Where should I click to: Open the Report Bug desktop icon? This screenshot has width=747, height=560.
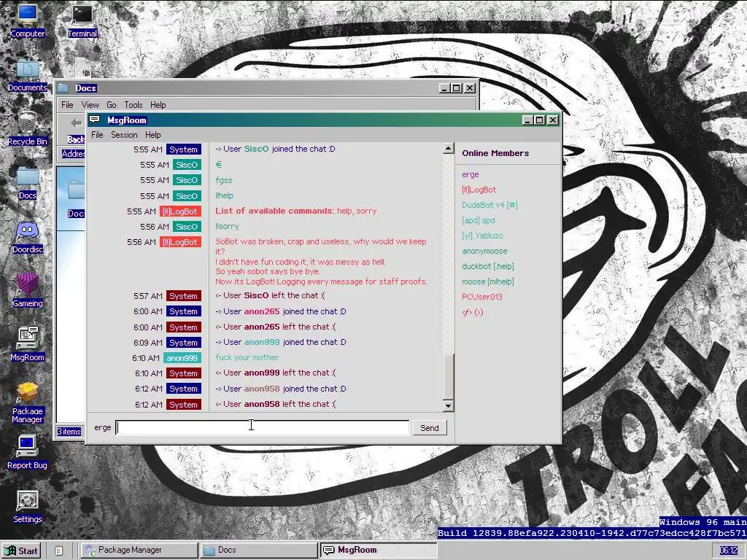coord(27,452)
